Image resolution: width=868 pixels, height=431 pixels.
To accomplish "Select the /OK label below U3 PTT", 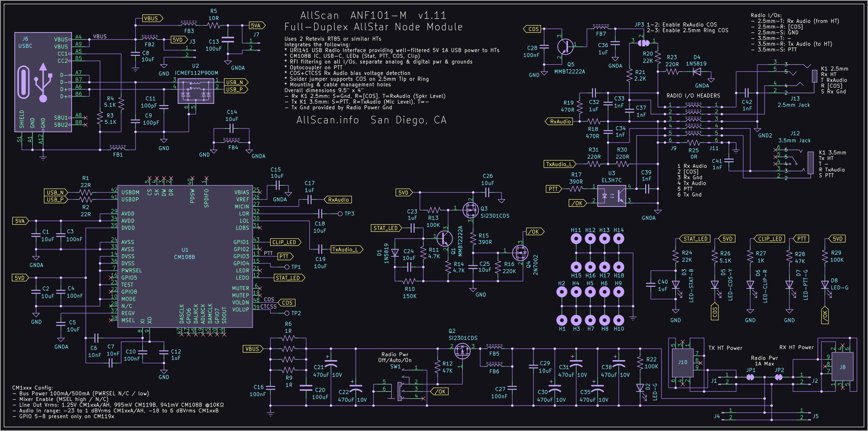I will click(577, 203).
